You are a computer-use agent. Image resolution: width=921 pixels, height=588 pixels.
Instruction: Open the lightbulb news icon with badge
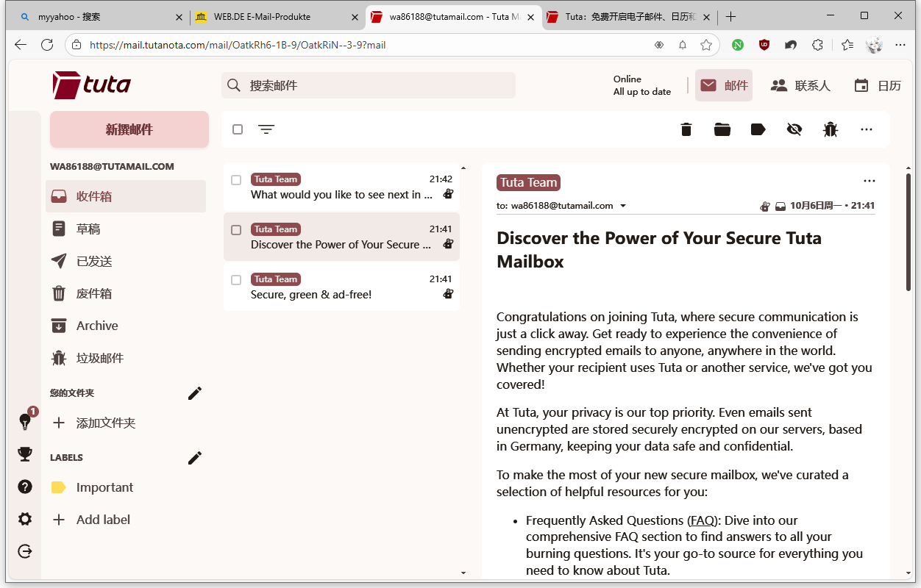25,422
